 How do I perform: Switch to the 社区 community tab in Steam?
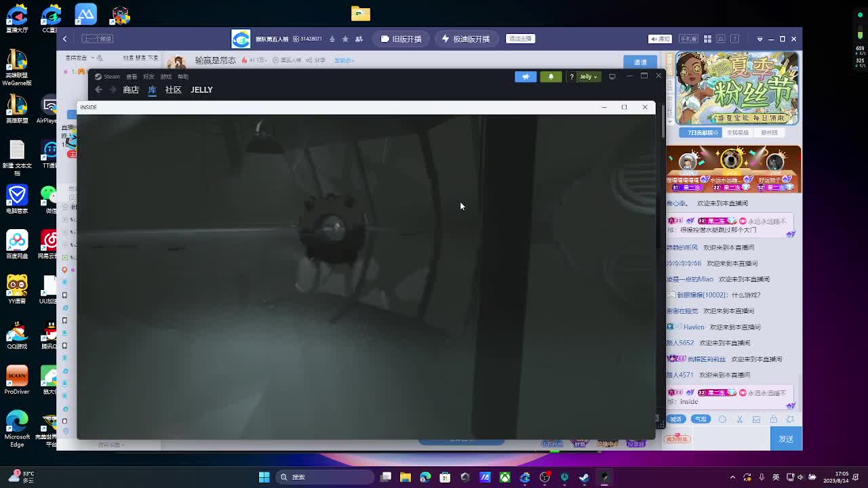tap(173, 89)
